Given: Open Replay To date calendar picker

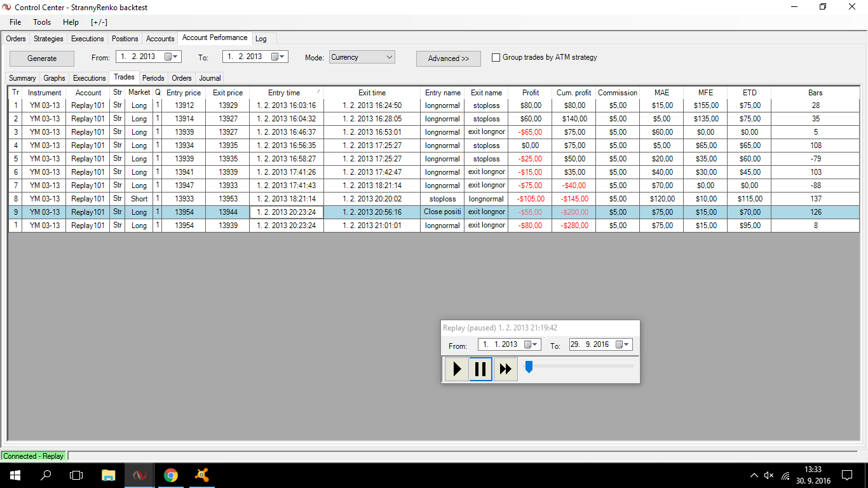Looking at the screenshot, I should coord(623,344).
